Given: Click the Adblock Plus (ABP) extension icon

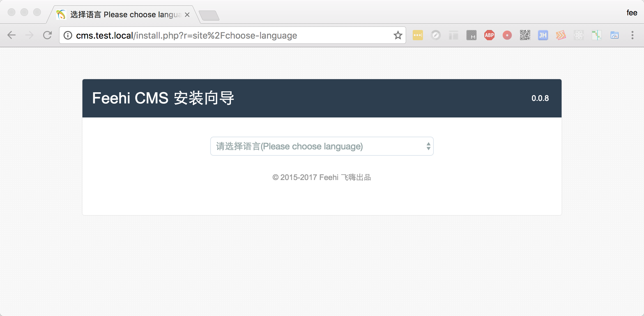Looking at the screenshot, I should pyautogui.click(x=489, y=35).
